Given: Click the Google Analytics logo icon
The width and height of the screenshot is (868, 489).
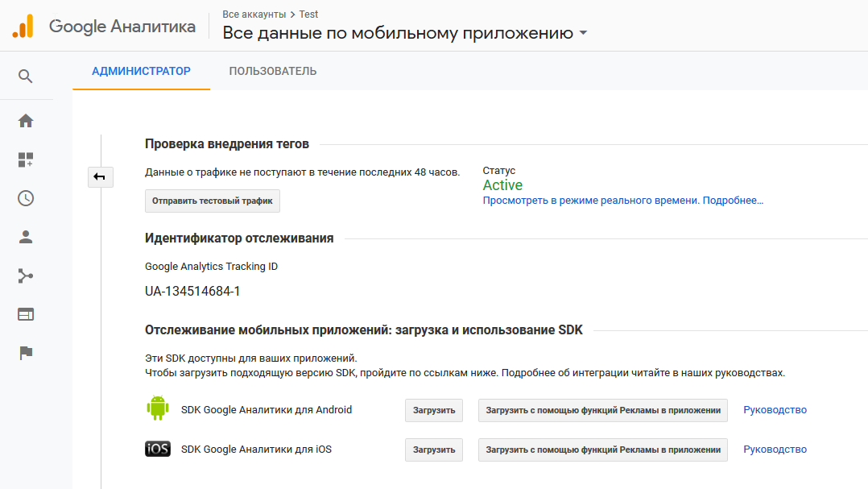Looking at the screenshot, I should 23,26.
